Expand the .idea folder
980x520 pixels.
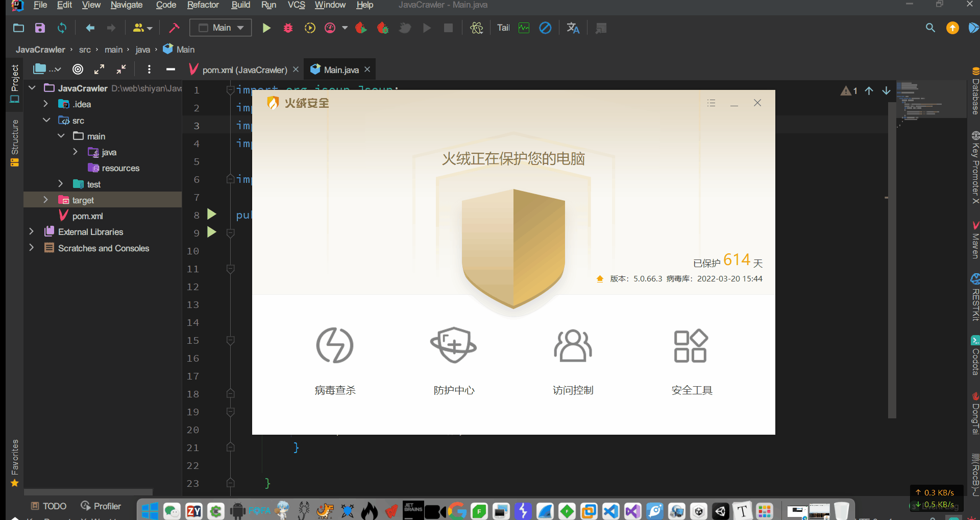[46, 104]
